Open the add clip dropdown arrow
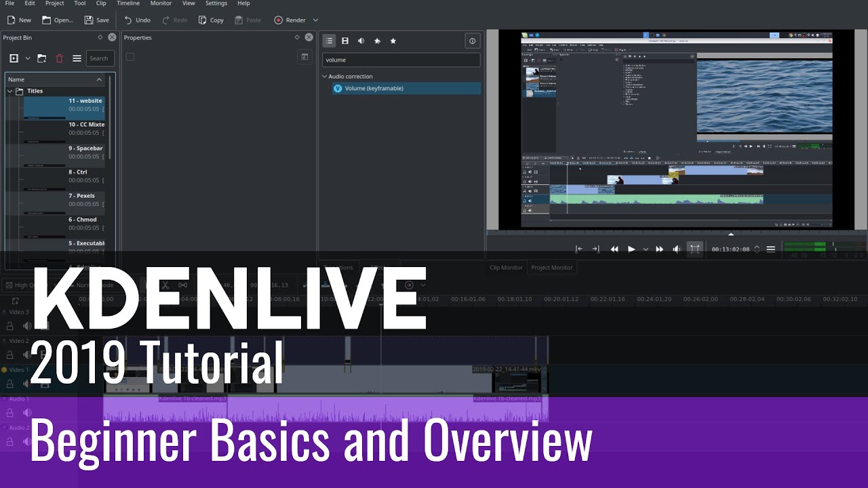This screenshot has width=868, height=488. [28, 58]
